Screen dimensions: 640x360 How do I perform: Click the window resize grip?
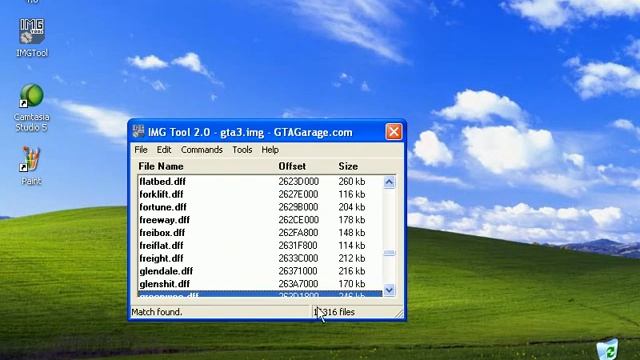[399, 313]
